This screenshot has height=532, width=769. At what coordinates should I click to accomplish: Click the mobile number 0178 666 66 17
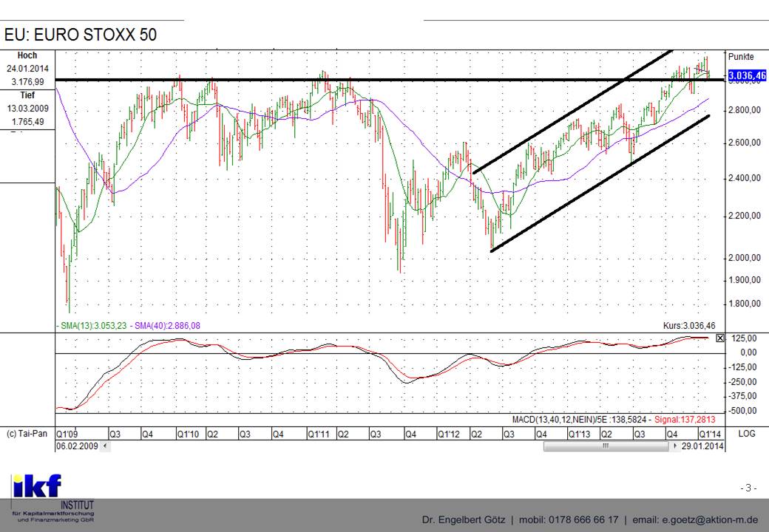(583, 519)
